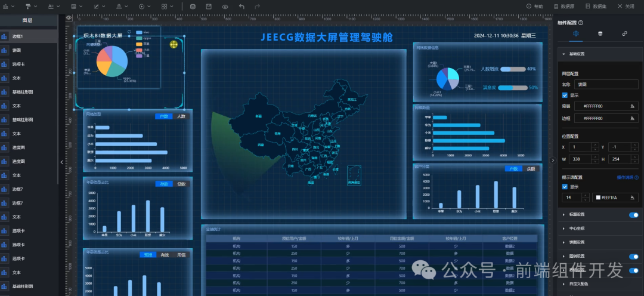Viewport: 644px width, 296px height.
Task: Select the JEECG数据大屏管理驾驶舱 title text
Action: 327,38
